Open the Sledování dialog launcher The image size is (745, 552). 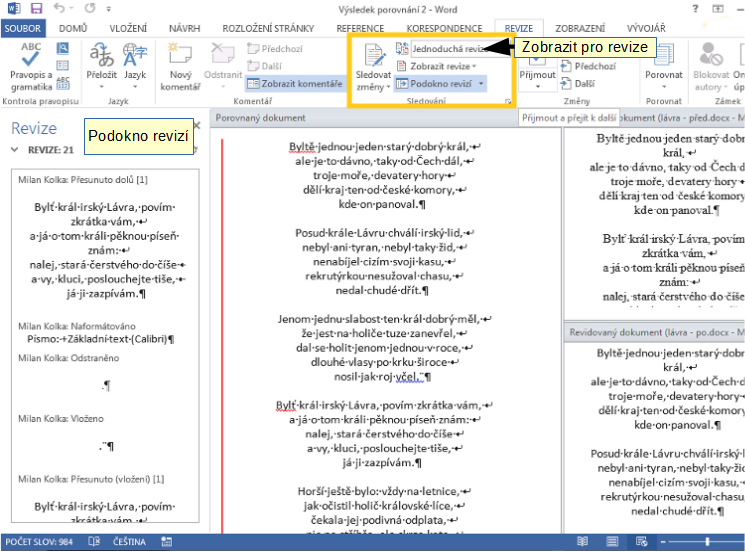pos(508,101)
